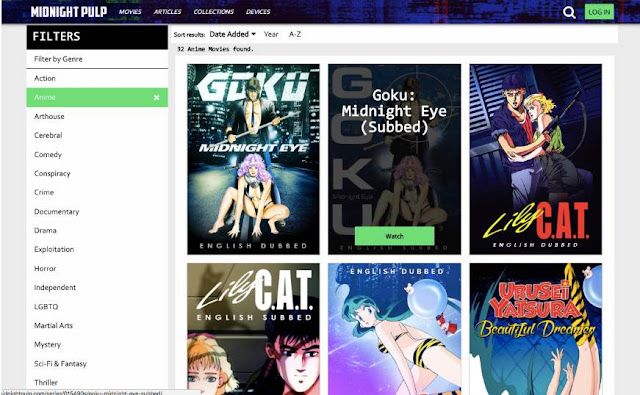The image size is (640, 395).
Task: Filter by Documentary genre
Action: tap(97, 211)
